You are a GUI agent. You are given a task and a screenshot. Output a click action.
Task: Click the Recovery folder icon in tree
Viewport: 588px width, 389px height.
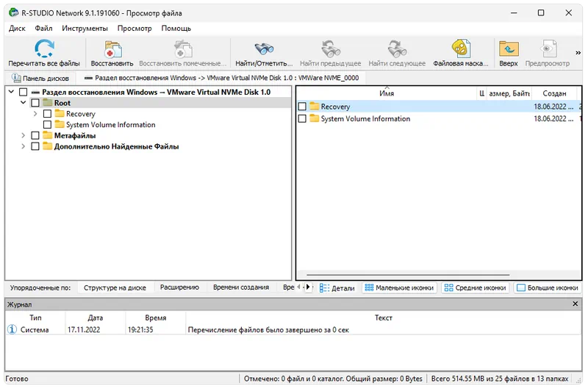click(60, 113)
